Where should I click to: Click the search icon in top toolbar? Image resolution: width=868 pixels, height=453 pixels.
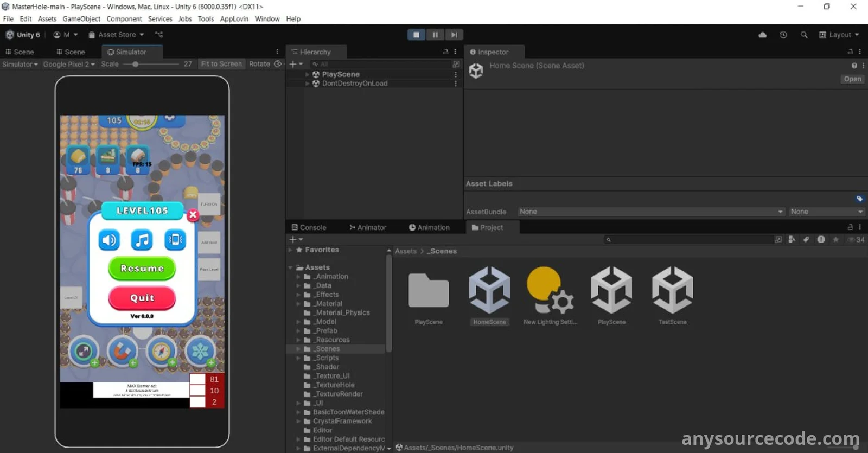tap(803, 35)
